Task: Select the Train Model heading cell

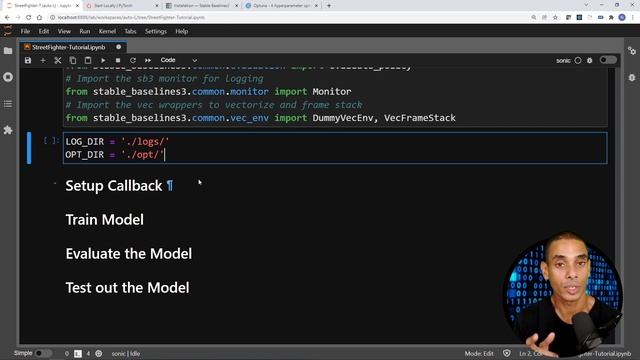Action: (104, 220)
